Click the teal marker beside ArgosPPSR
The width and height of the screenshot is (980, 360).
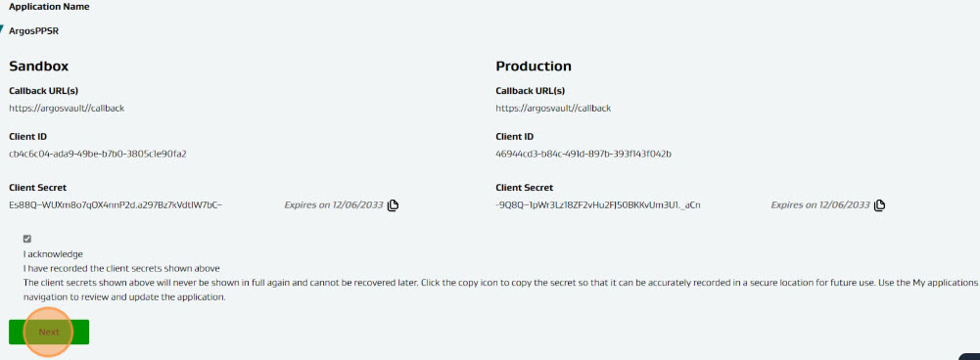coord(2,30)
